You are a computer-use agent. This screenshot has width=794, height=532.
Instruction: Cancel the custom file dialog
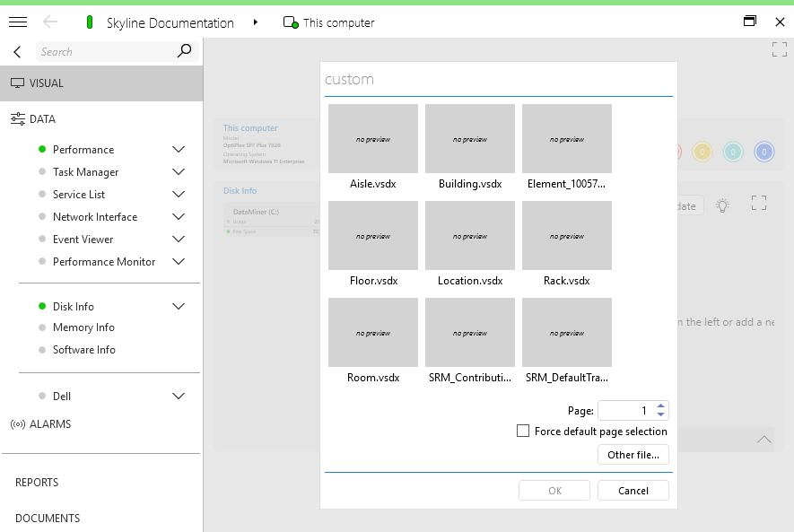(633, 490)
